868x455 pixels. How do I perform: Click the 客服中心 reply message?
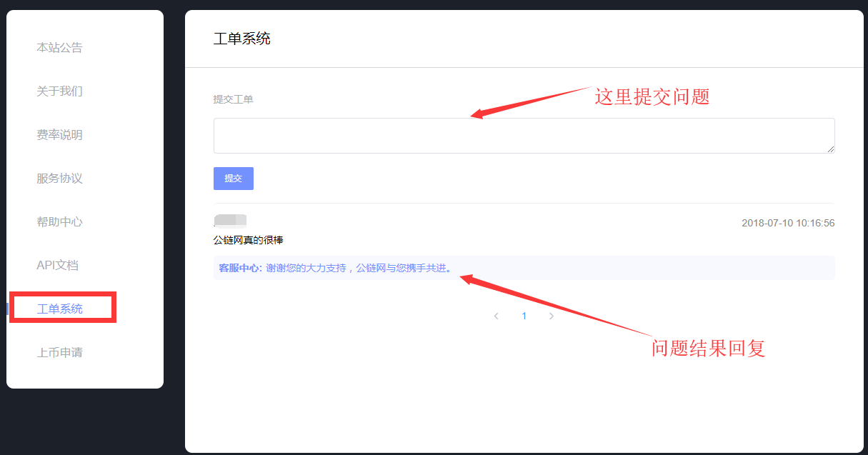tap(336, 268)
